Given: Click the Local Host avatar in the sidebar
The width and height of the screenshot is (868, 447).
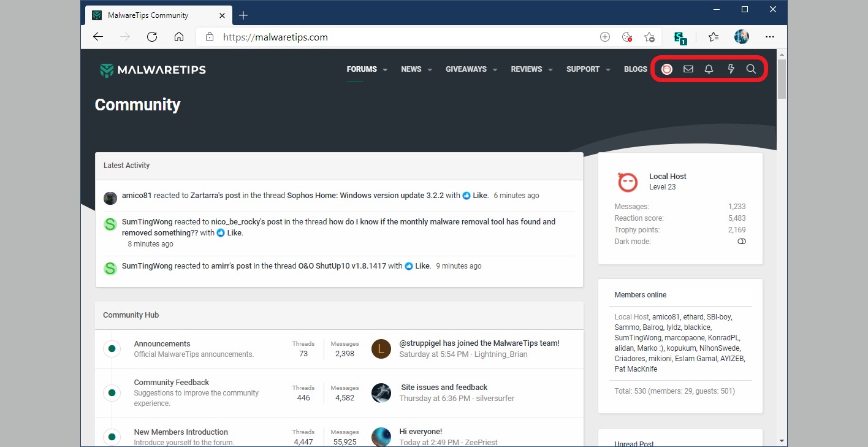Looking at the screenshot, I should [x=628, y=181].
